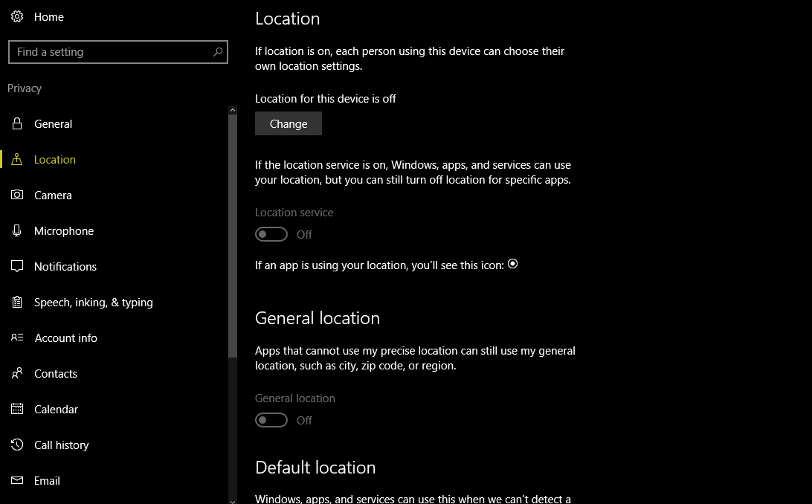Click the Default location heading

pos(315,468)
